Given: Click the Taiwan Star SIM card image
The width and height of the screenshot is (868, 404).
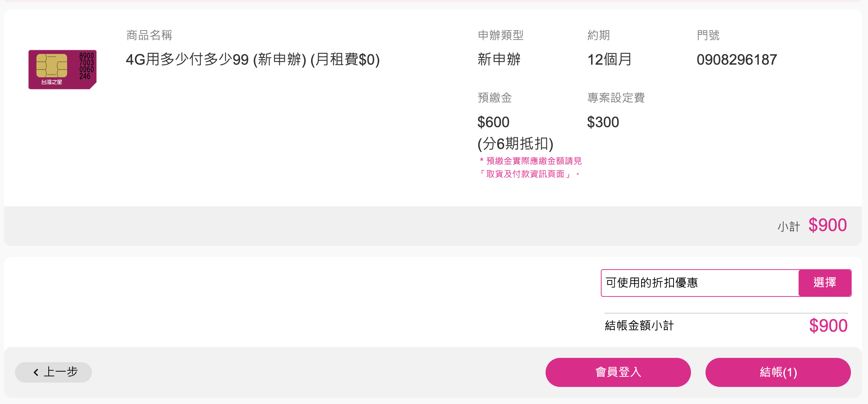Looking at the screenshot, I should coord(63,69).
